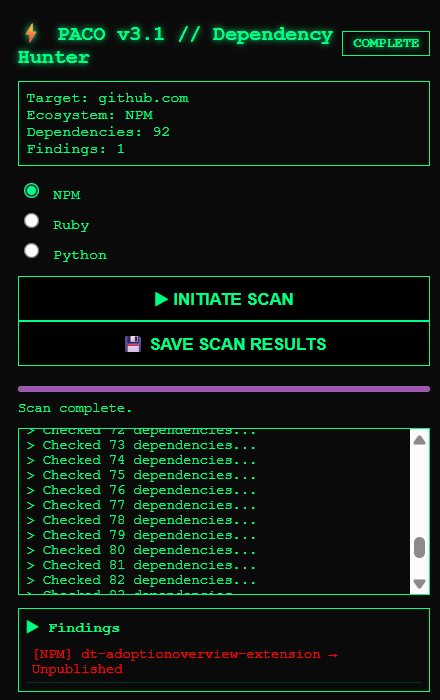The width and height of the screenshot is (440, 700).
Task: Select the NPM radio button
Action: click(x=32, y=191)
